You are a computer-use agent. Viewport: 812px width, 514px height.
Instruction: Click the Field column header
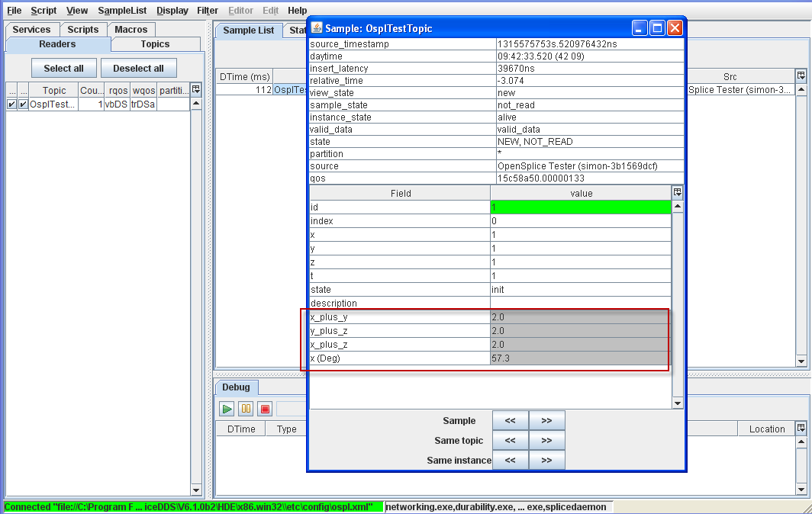(x=401, y=193)
